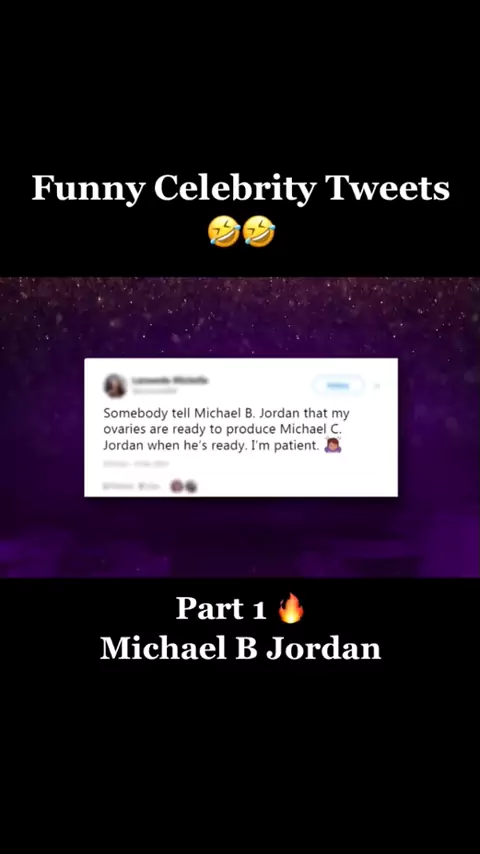
Task: Click the blurred author display name
Action: pyautogui.click(x=171, y=380)
